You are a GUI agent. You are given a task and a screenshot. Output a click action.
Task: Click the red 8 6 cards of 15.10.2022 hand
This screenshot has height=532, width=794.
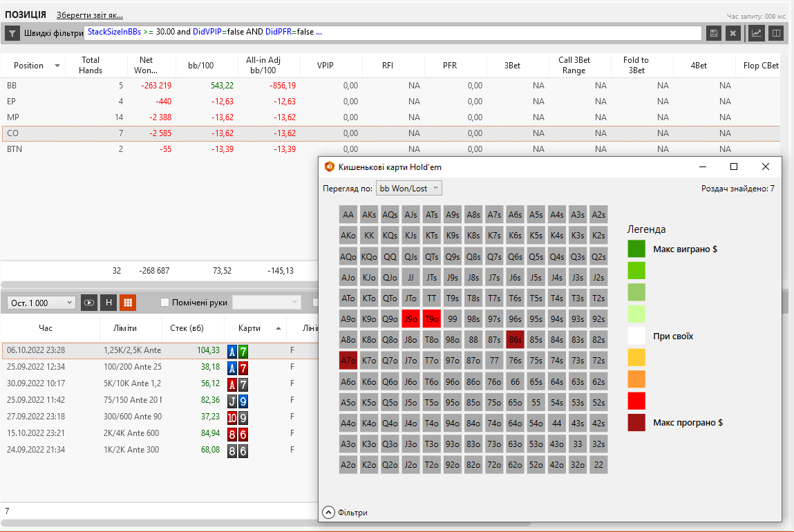pyautogui.click(x=238, y=435)
